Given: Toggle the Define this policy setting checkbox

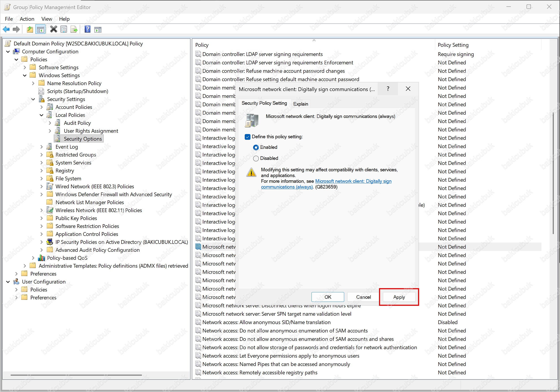Looking at the screenshot, I should pos(248,137).
